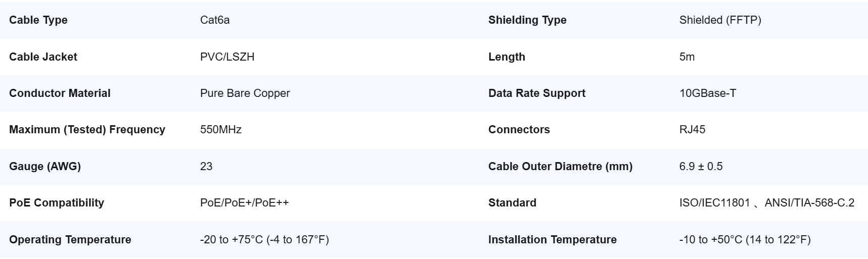The width and height of the screenshot is (868, 259).
Task: Click the Cable Type label
Action: pyautogui.click(x=38, y=20)
